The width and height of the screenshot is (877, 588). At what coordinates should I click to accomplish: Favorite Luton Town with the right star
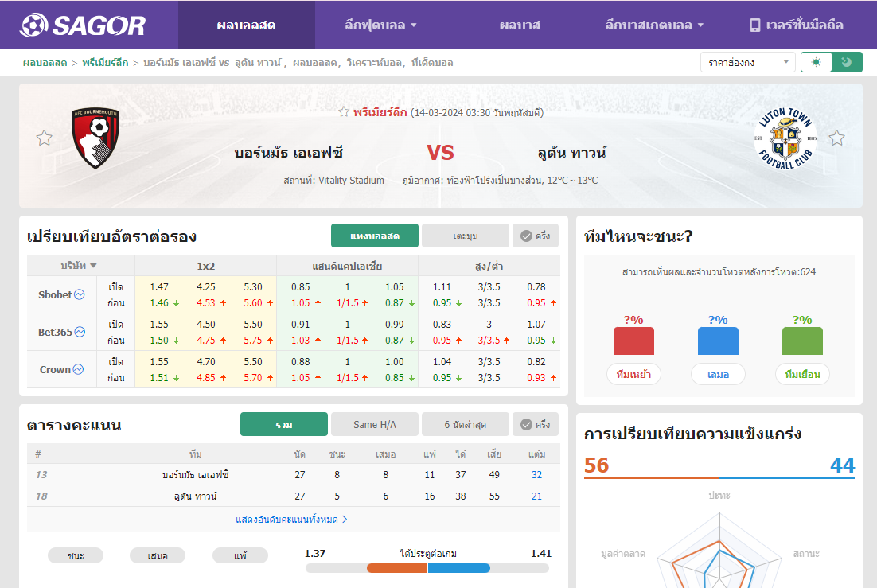(x=836, y=138)
